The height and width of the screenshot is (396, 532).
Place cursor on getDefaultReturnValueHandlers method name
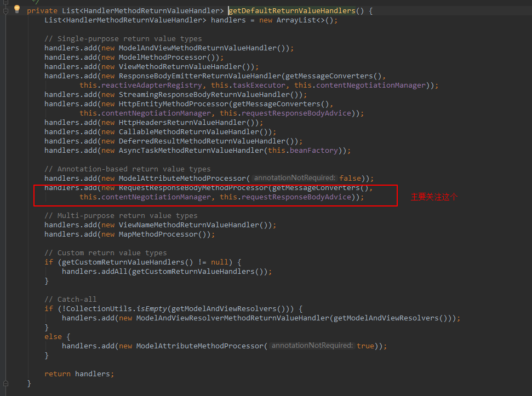pos(291,11)
